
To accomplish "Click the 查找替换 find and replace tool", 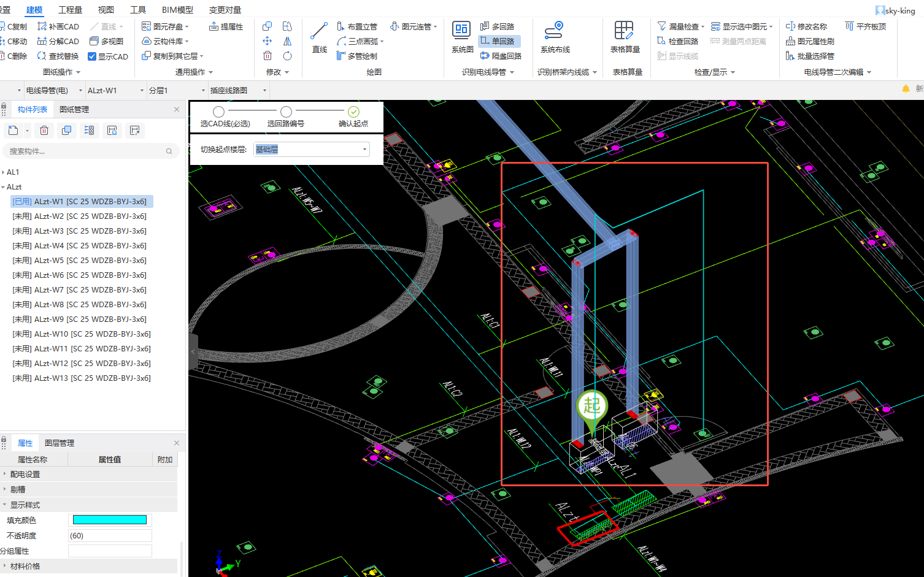I will click(58, 56).
